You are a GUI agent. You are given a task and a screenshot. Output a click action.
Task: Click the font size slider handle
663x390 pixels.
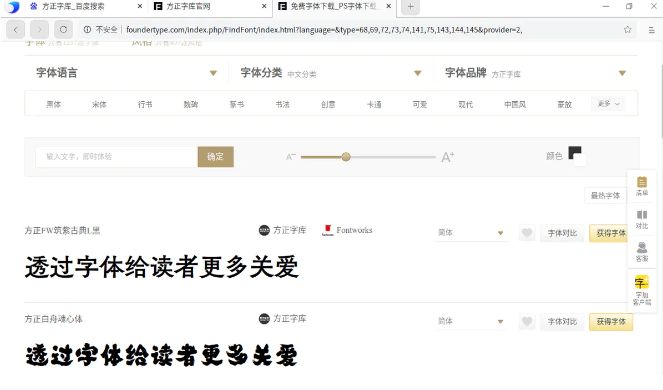click(x=346, y=157)
